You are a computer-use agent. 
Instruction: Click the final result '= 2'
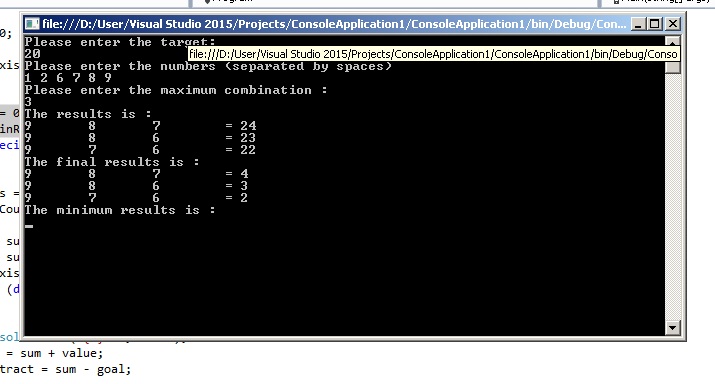click(237, 197)
